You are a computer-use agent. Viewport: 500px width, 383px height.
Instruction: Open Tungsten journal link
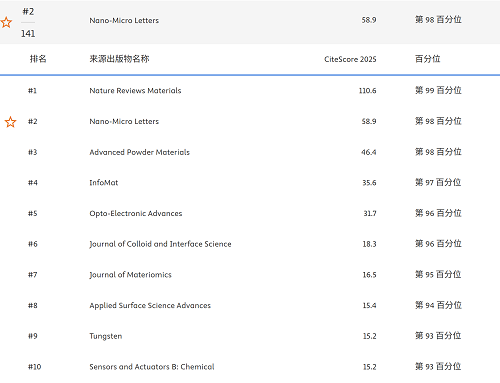point(106,336)
